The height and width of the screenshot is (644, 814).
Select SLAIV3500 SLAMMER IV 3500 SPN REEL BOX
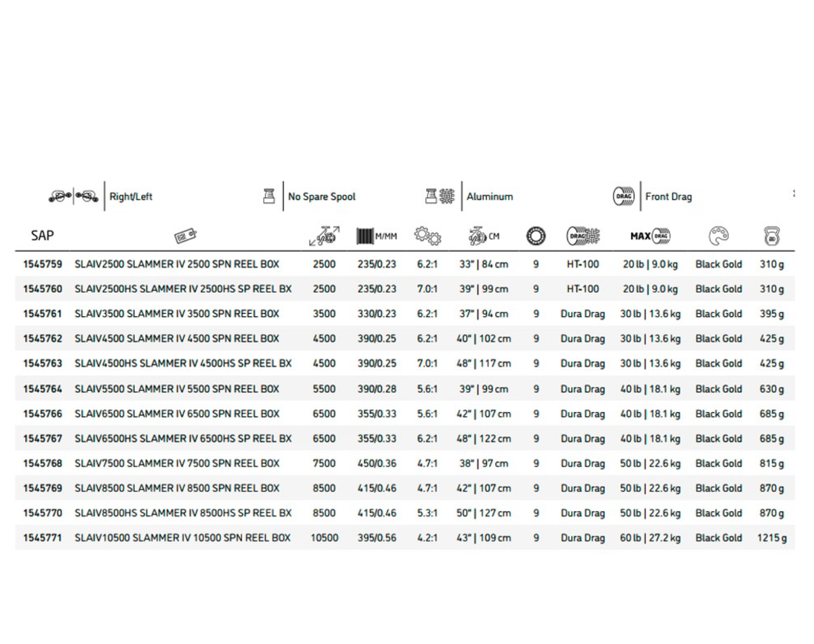coord(177,314)
